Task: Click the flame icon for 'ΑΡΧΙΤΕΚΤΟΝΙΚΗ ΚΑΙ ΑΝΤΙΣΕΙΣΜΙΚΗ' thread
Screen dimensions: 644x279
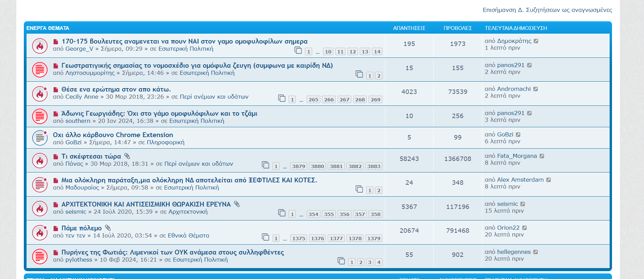Action: (x=40, y=209)
